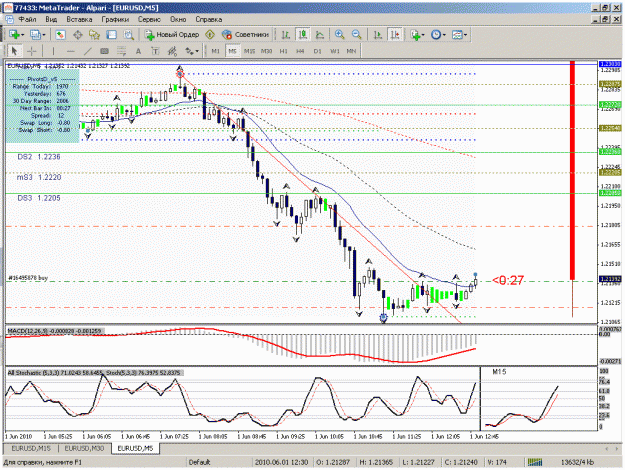Open the Strategy Tester magnifier icon
Viewport: 625px width, 470px height.
[x=128, y=35]
